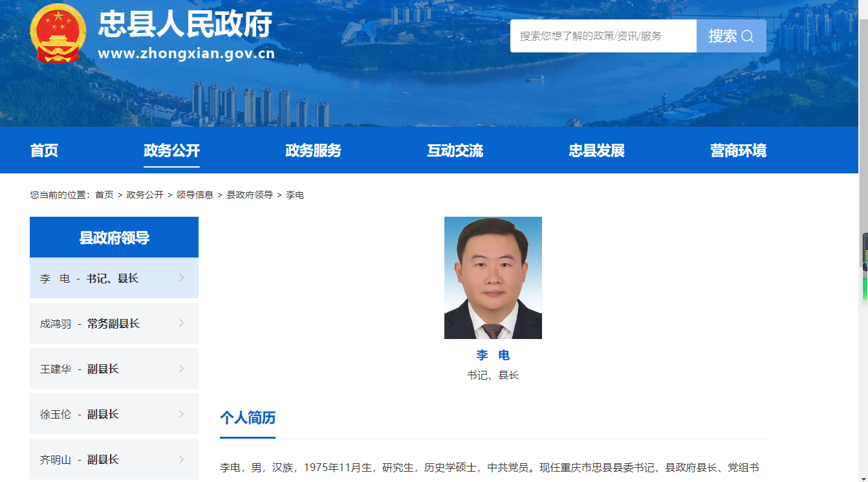Open the 互动交流 navigation item
The width and height of the screenshot is (868, 482).
454,150
